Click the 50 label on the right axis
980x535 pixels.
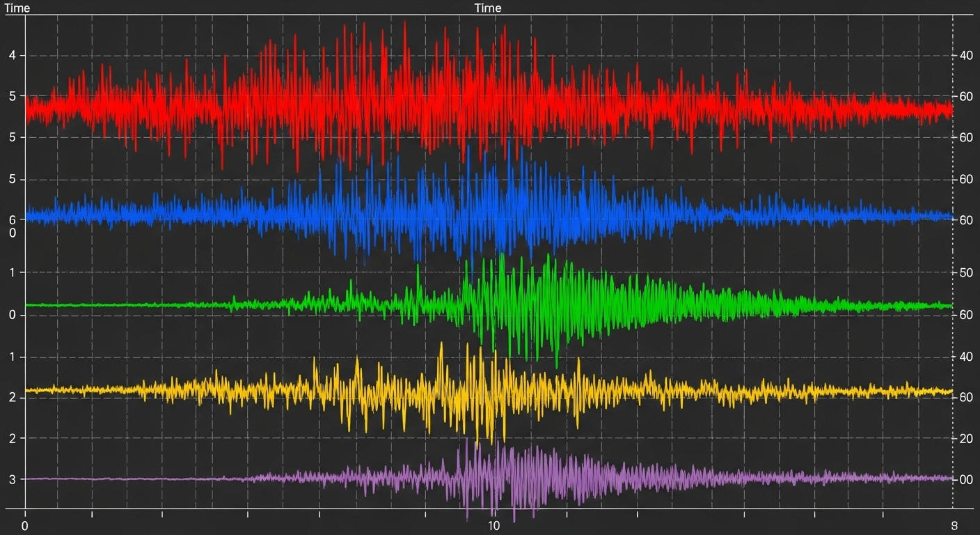pos(965,272)
